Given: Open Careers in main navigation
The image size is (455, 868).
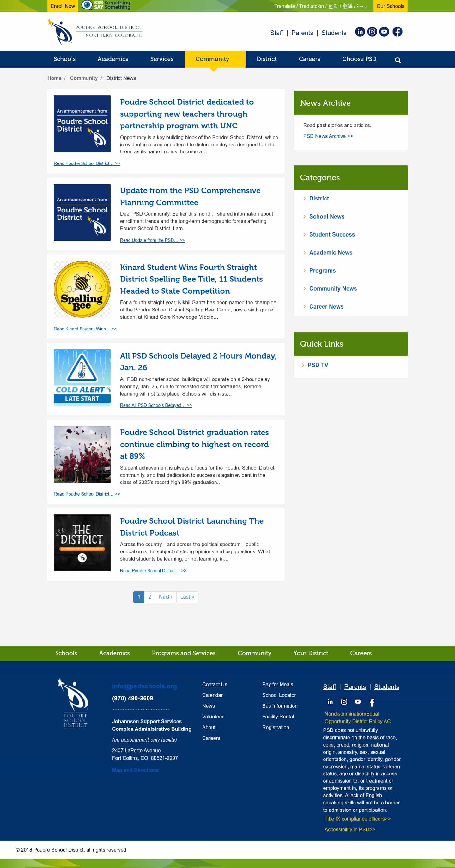Looking at the screenshot, I should tap(309, 59).
